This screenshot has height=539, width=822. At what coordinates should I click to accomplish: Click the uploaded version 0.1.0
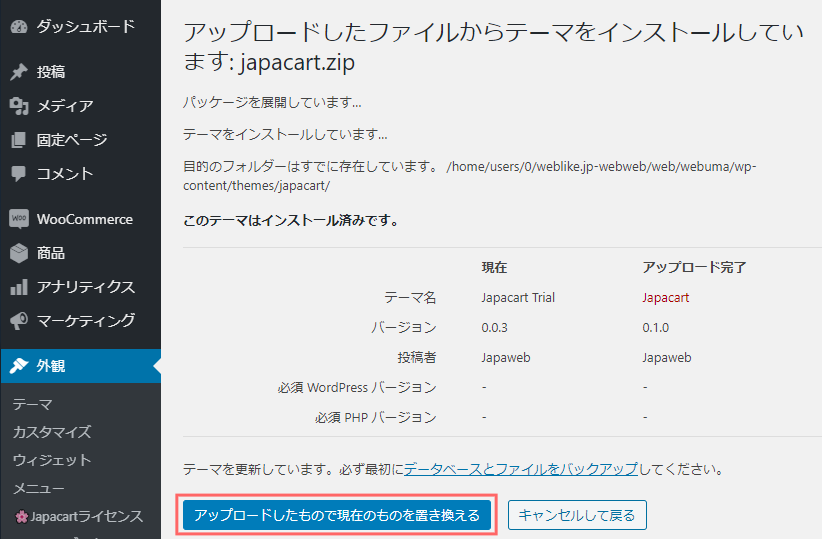[655, 328]
